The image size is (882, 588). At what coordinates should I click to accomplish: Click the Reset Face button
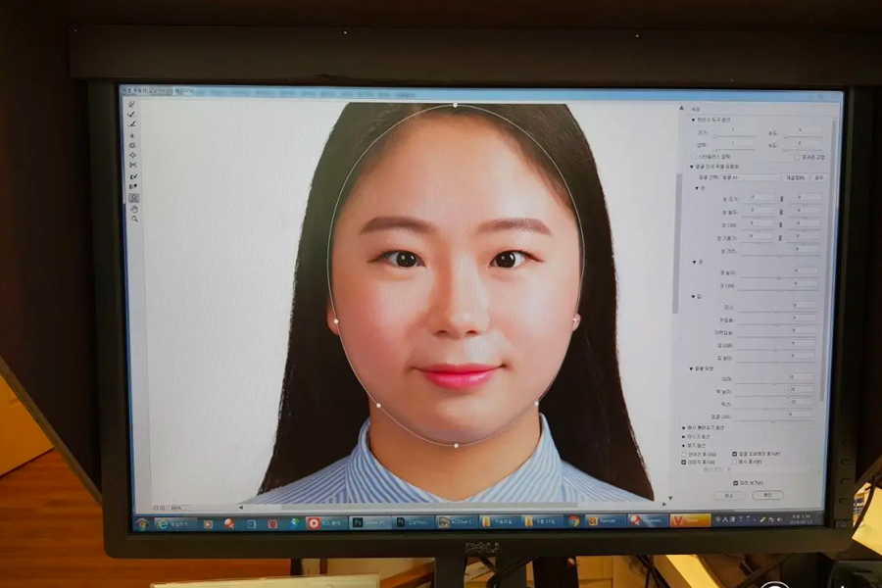(795, 176)
